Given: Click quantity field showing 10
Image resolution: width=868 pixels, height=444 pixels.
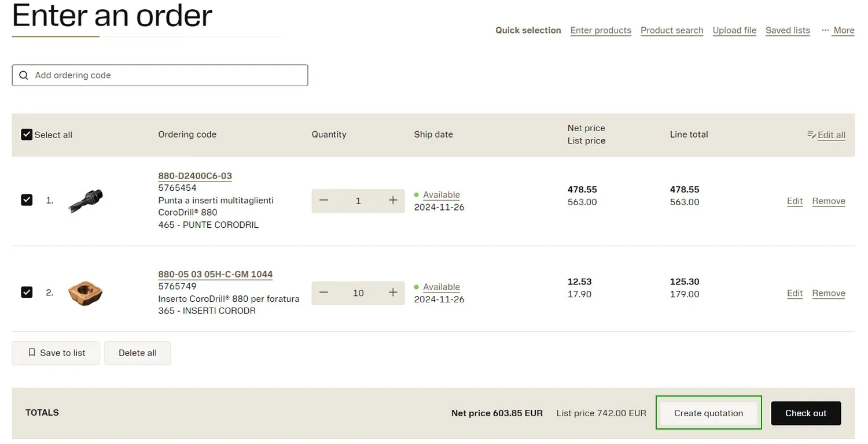Looking at the screenshot, I should pos(358,293).
